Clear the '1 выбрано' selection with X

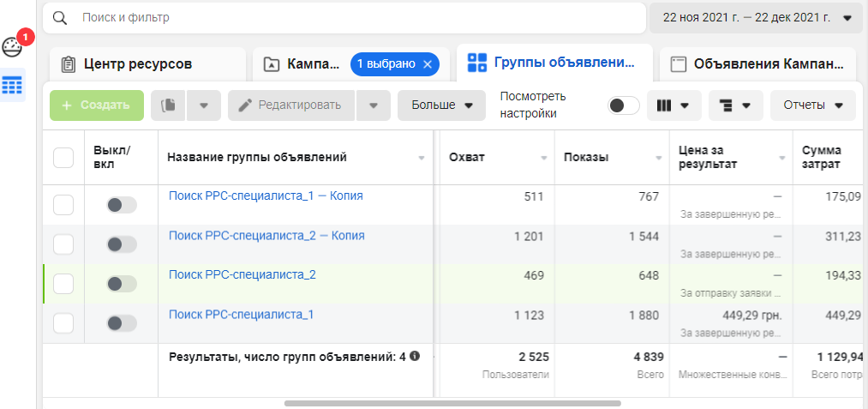click(x=427, y=64)
